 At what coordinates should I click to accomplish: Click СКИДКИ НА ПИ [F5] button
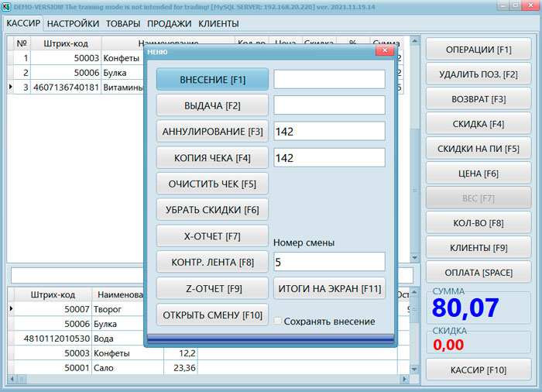[479, 149]
